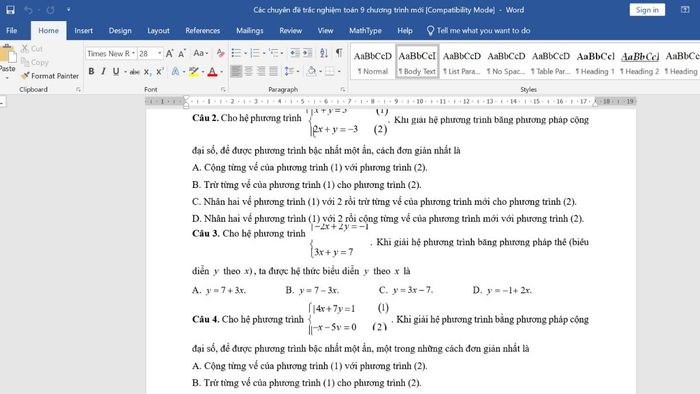
Task: Increase paragraph indent
Action: (307, 54)
